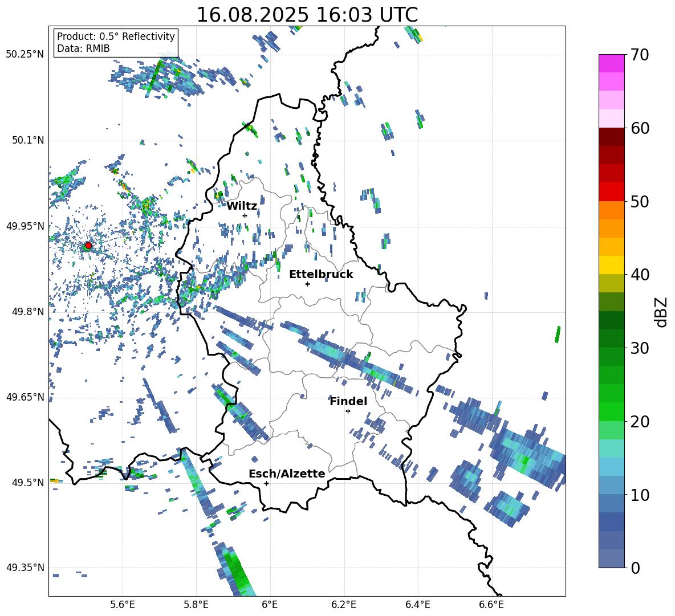Screen dimensions: 675x616
Task: Click the 49.65°N latitude label
Action: coord(25,397)
